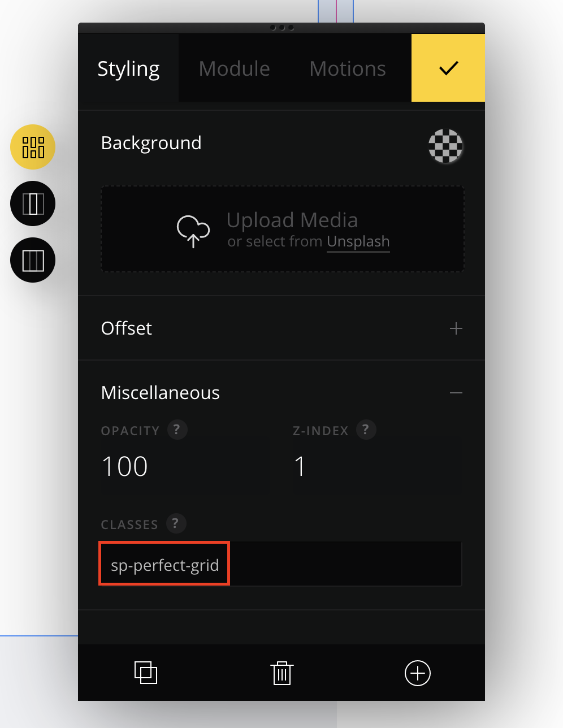
Task: Open the Unsplash link
Action: 358,242
